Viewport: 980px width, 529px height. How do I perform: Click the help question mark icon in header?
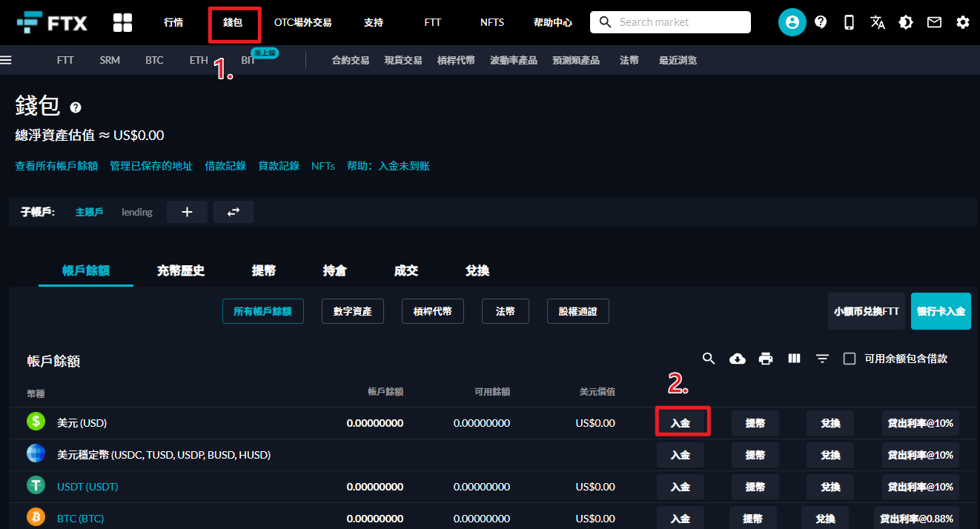821,22
